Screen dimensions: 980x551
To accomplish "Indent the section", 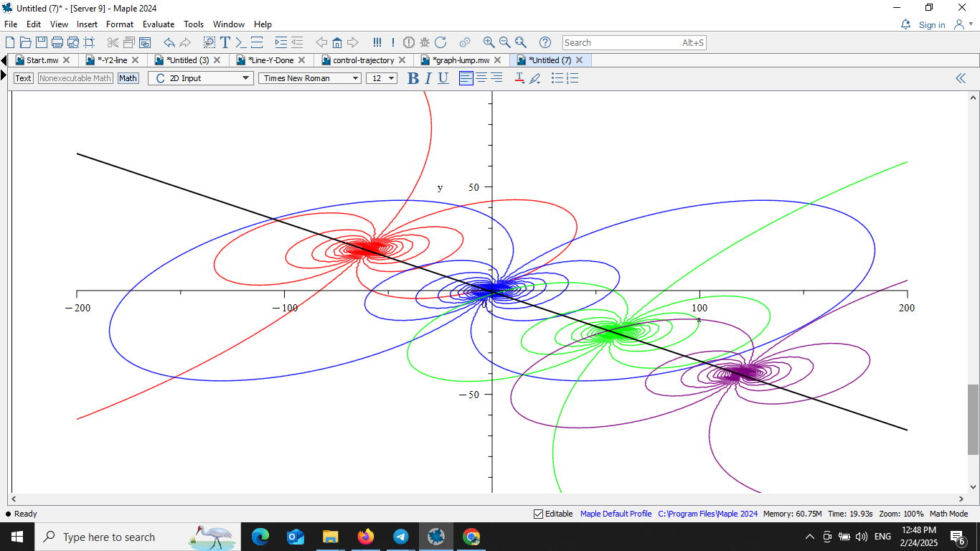I will pyautogui.click(x=281, y=42).
